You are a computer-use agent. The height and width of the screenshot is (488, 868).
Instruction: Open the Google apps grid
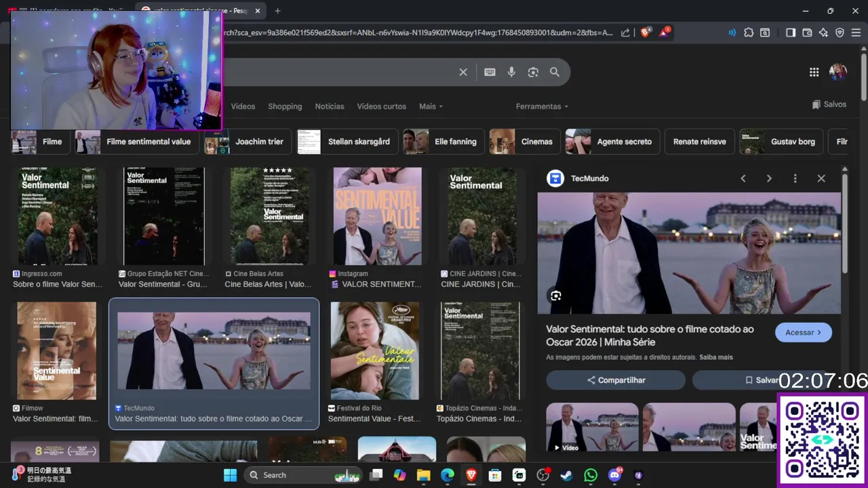pyautogui.click(x=814, y=72)
